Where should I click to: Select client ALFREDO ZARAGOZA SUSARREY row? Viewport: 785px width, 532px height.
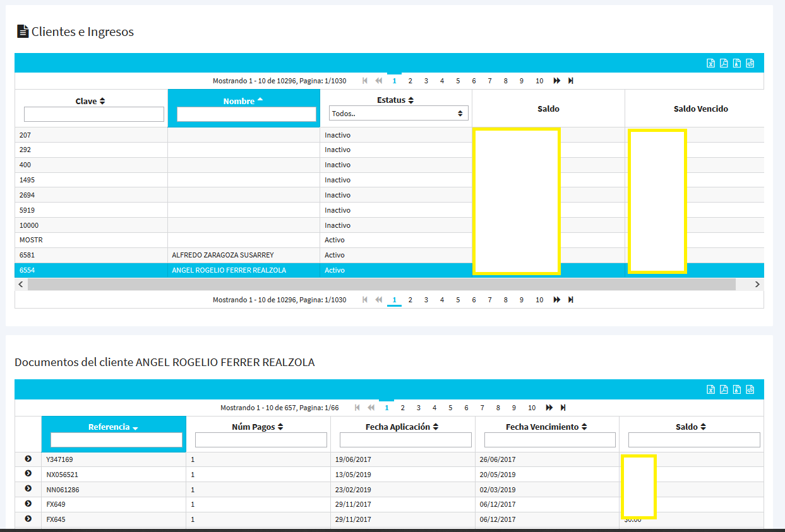222,255
